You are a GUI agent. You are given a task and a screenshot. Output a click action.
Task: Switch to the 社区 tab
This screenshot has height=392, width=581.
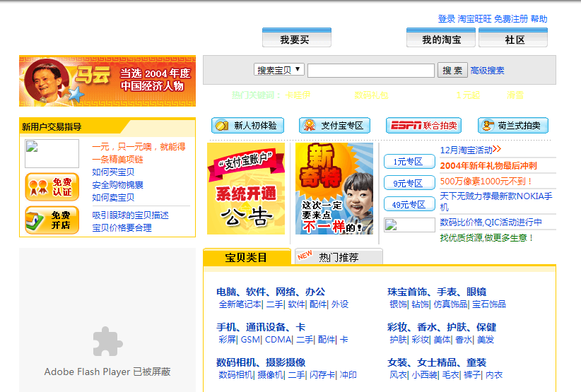(x=513, y=37)
